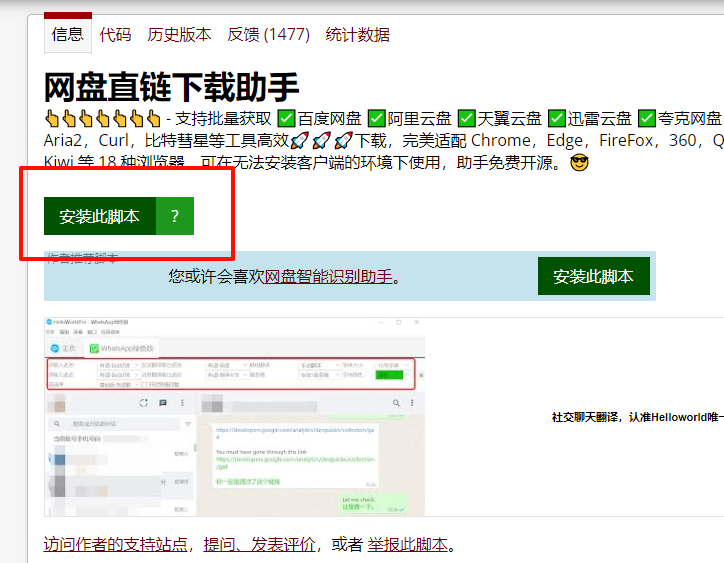Install the recommended script in blue banner

(594, 276)
